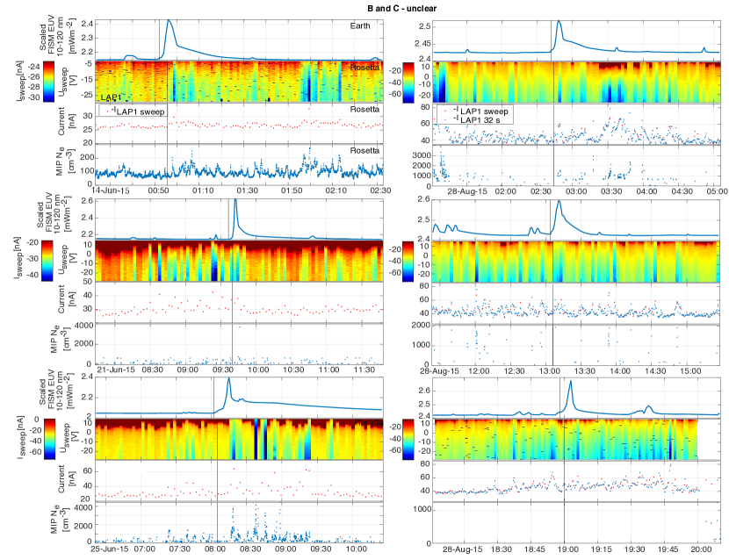Click 'Rosetta' label in the 14-Jun-15 Current panel
Image resolution: width=729 pixels, height=560 pixels.
[x=364, y=109]
